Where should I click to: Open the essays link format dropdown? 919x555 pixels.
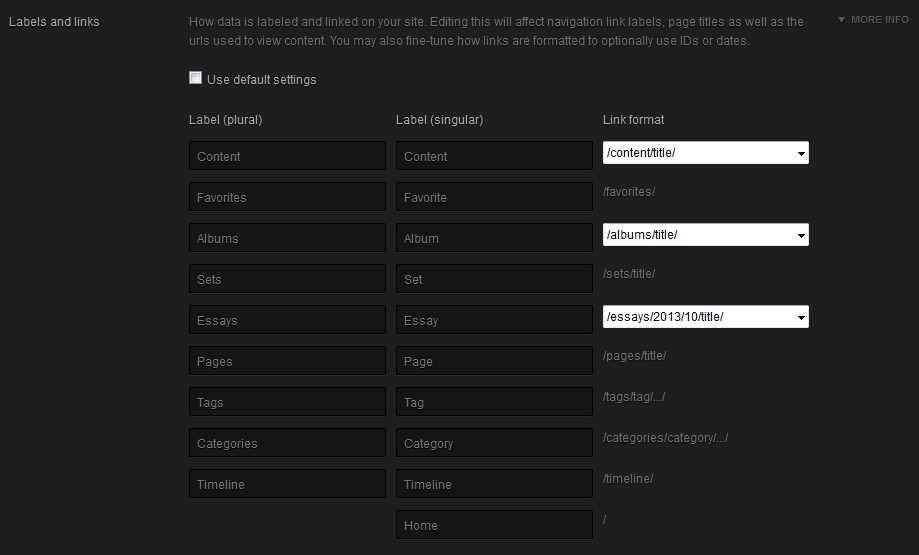705,317
